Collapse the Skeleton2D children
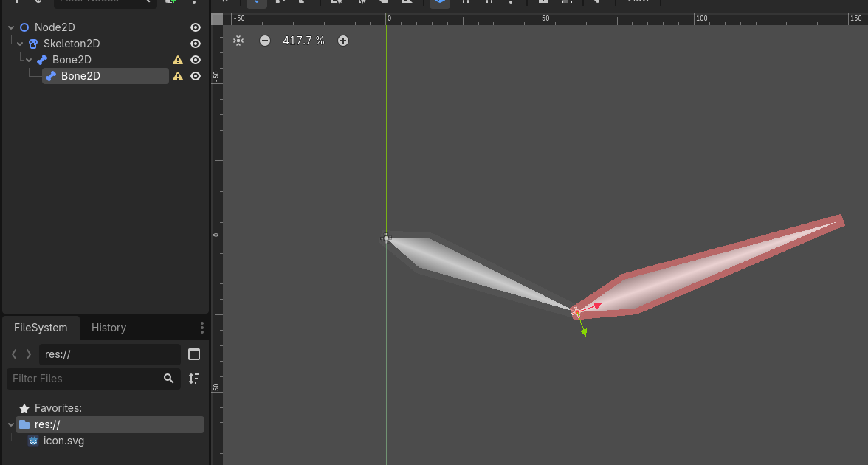The width and height of the screenshot is (868, 465). click(x=21, y=44)
